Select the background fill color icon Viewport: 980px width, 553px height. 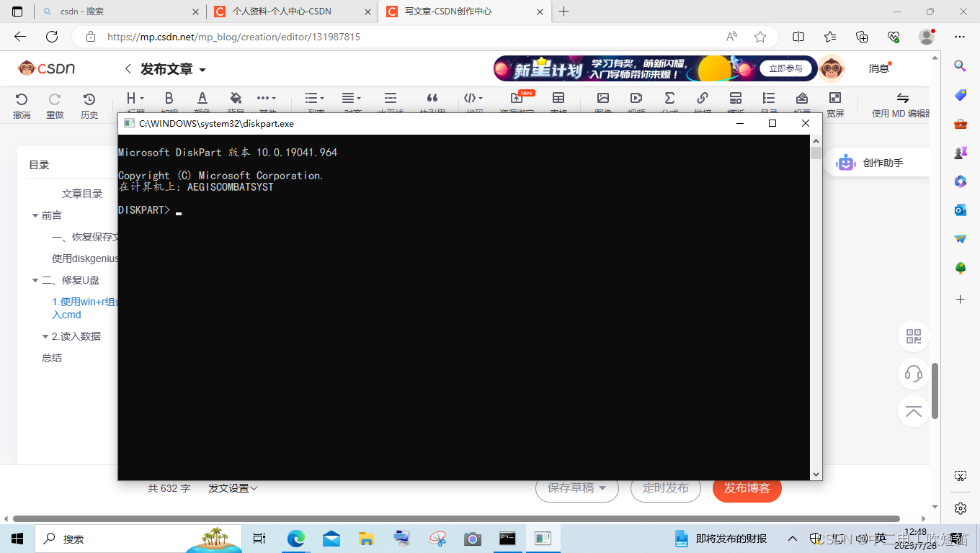click(236, 98)
